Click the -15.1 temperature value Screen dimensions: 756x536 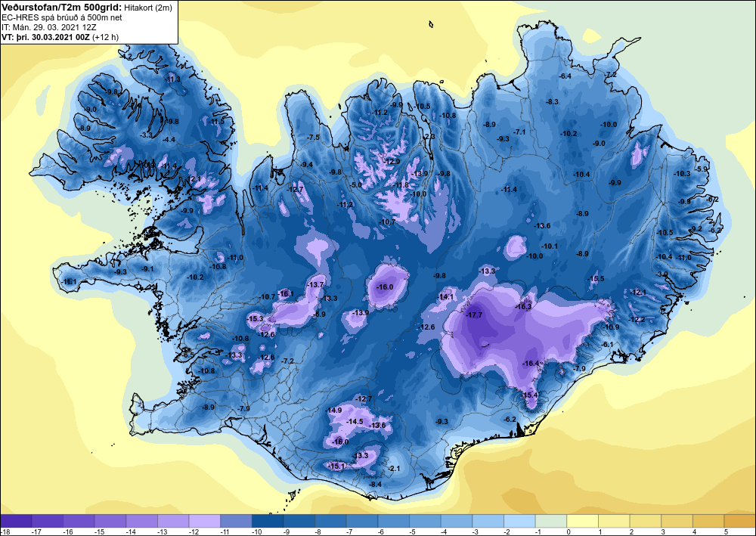coord(336,466)
